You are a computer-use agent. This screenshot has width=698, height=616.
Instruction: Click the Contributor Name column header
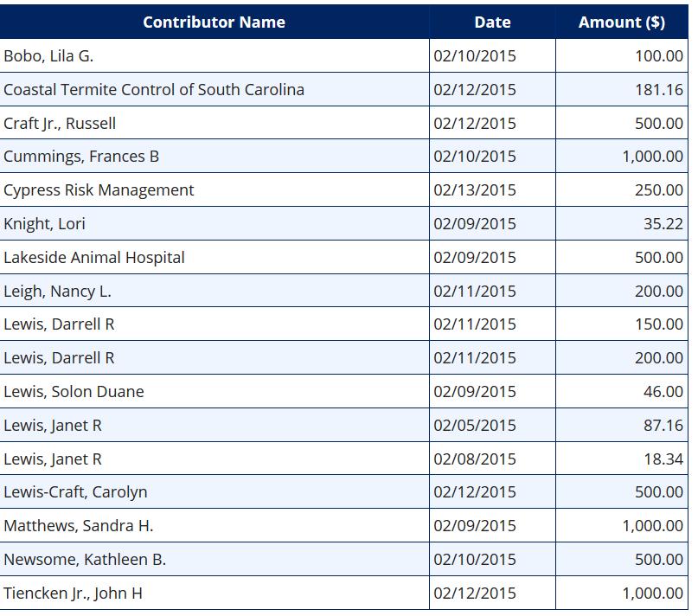point(215,22)
